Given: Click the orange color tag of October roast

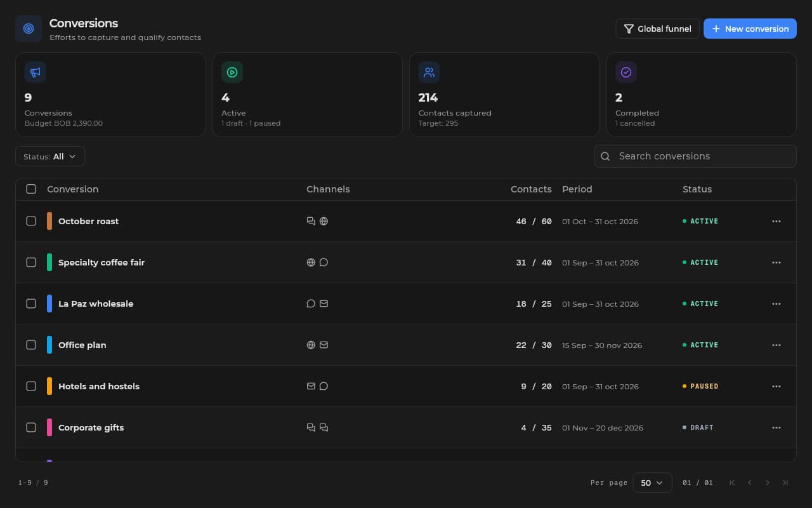Looking at the screenshot, I should (x=49, y=221).
